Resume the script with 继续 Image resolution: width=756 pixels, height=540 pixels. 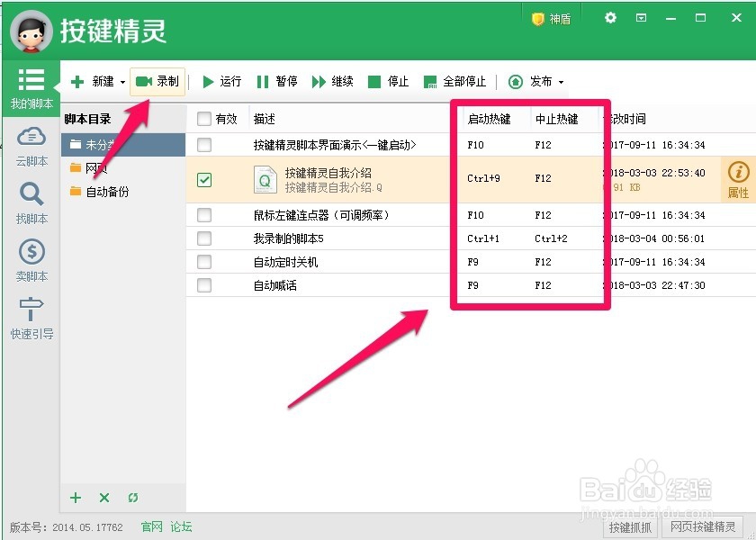coord(333,82)
